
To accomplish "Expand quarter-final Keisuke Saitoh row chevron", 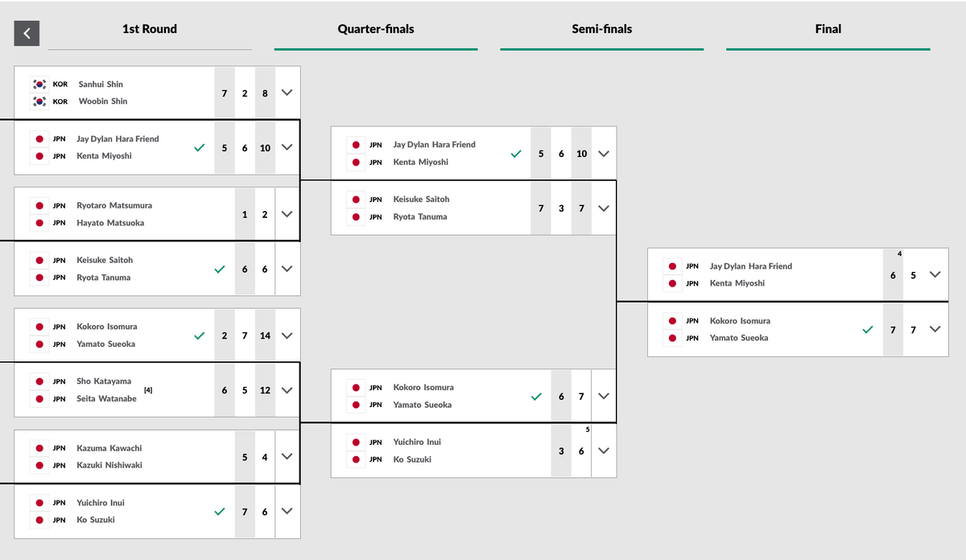I will click(x=605, y=208).
